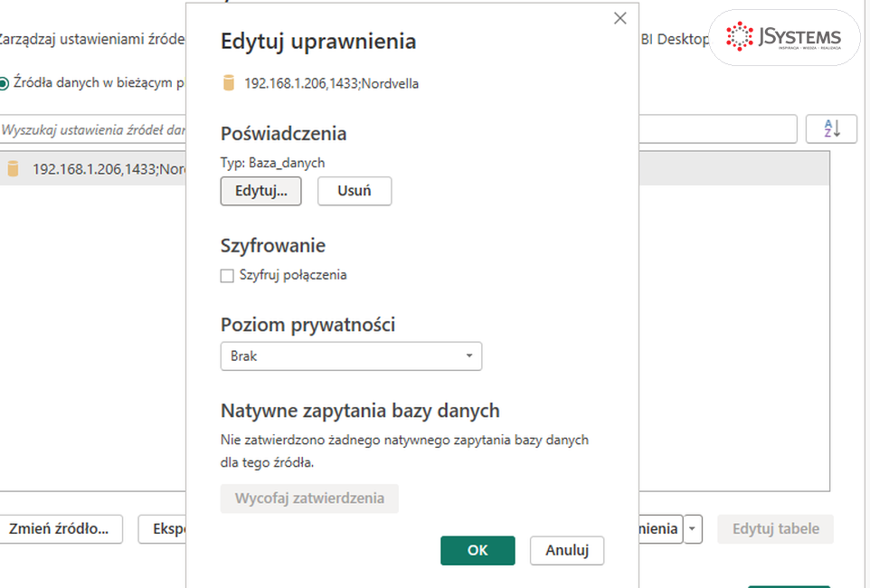Screen dimensions: 870x588
Task: Click the Edytuj... credentials button
Action: [260, 191]
